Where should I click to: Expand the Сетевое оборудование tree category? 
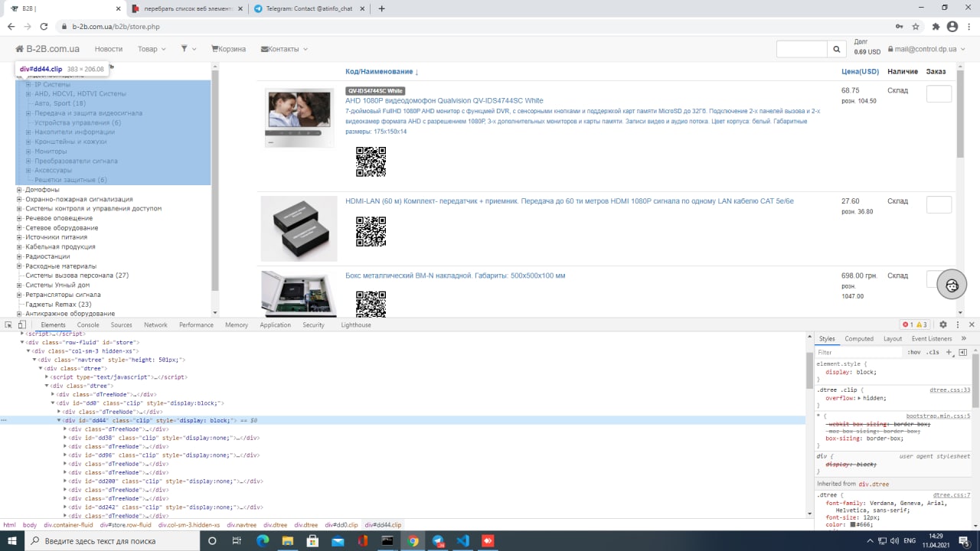[x=19, y=228]
